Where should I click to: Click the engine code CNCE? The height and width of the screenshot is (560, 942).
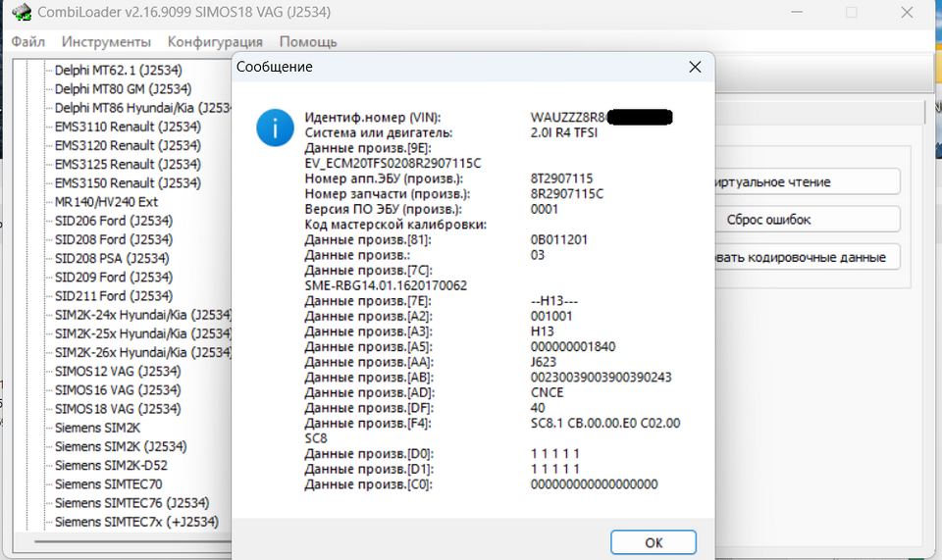(x=548, y=392)
